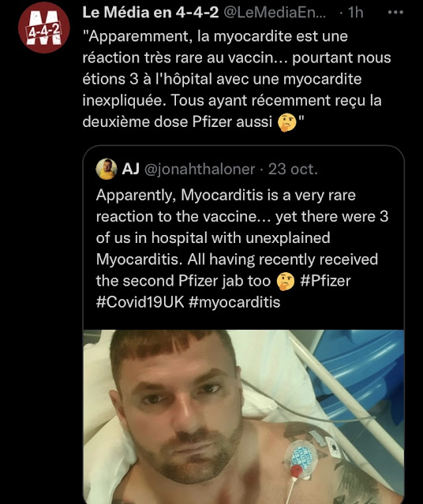Open the @jonahthaloner handle
The image size is (423, 504).
pos(200,169)
